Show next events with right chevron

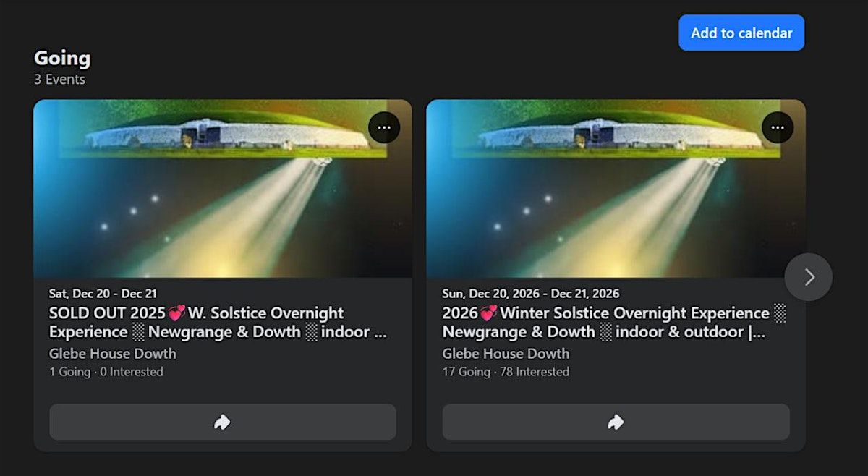(809, 276)
